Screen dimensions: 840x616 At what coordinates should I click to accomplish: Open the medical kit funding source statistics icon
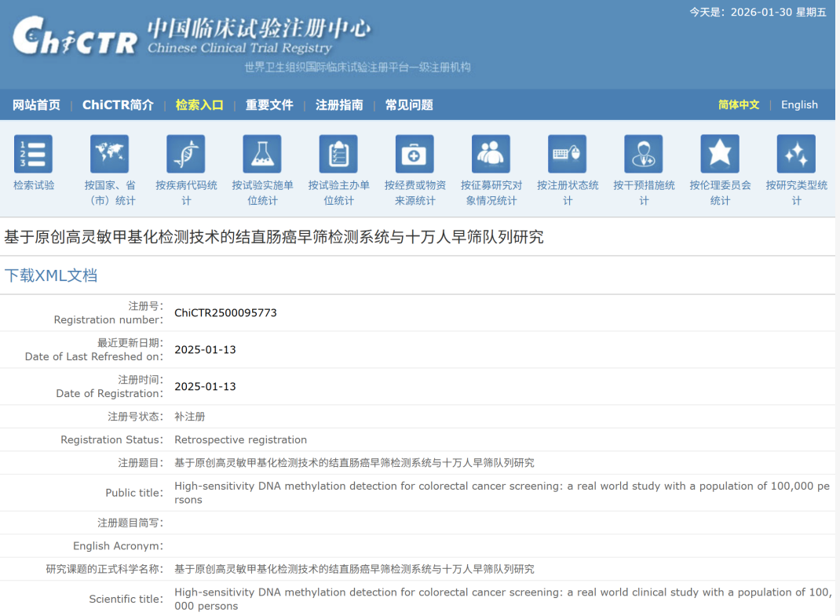415,154
